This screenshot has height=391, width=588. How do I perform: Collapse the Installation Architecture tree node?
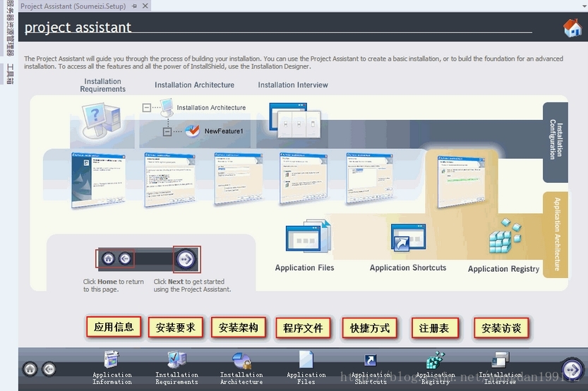(x=147, y=107)
